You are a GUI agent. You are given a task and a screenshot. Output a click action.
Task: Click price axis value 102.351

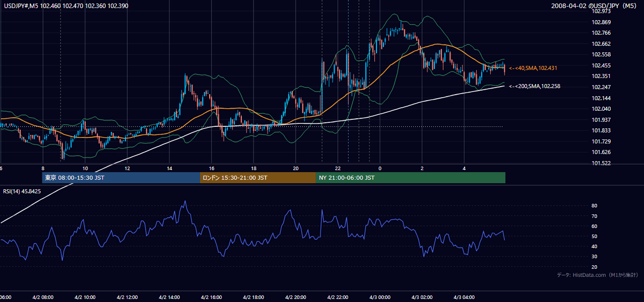tap(602, 77)
